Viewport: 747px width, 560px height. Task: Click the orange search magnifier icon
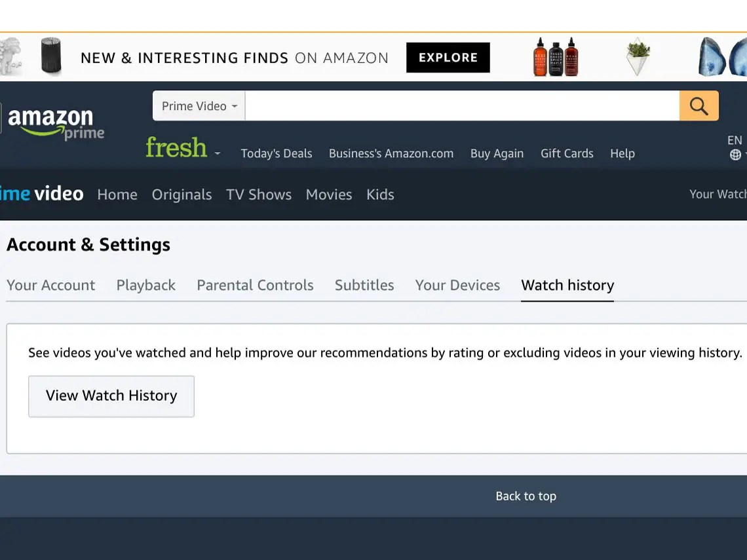pos(699,105)
